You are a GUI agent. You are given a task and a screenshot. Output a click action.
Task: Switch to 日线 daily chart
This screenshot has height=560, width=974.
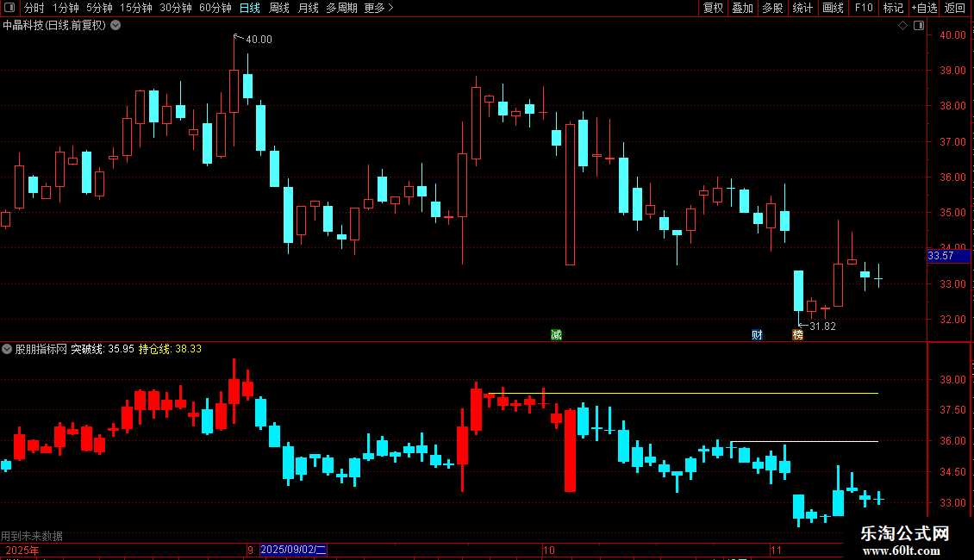tap(250, 8)
